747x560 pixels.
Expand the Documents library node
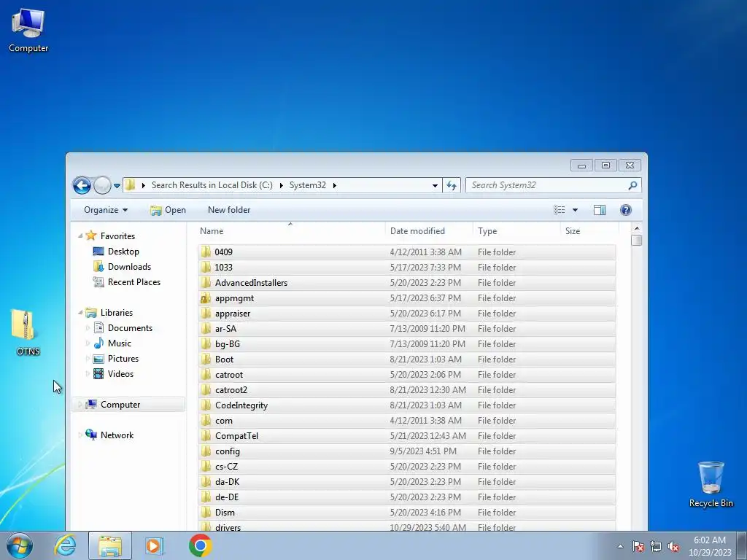pos(88,327)
